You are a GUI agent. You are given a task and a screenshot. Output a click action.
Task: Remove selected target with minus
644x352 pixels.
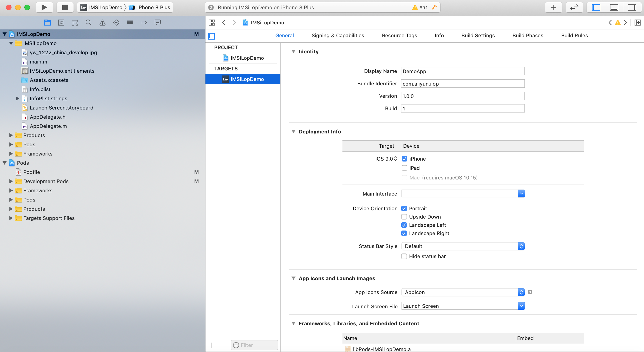(223, 345)
